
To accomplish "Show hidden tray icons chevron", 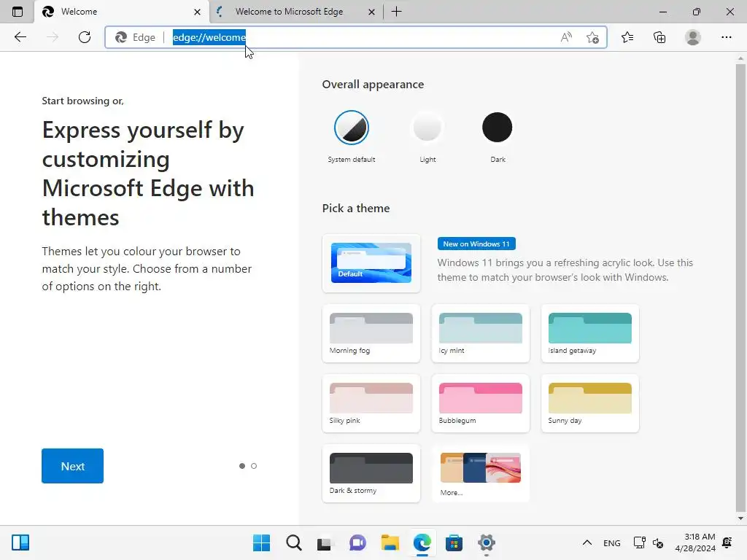I will point(587,542).
